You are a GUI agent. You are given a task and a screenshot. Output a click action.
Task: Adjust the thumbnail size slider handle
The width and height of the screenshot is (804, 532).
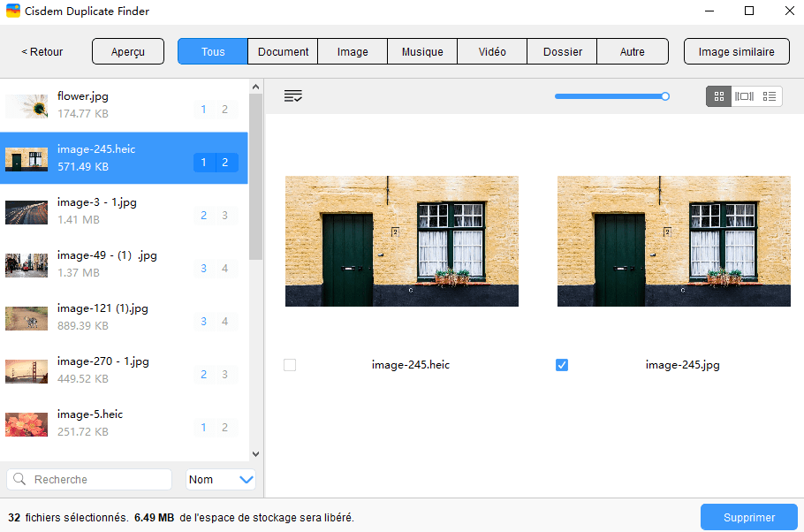(x=665, y=96)
